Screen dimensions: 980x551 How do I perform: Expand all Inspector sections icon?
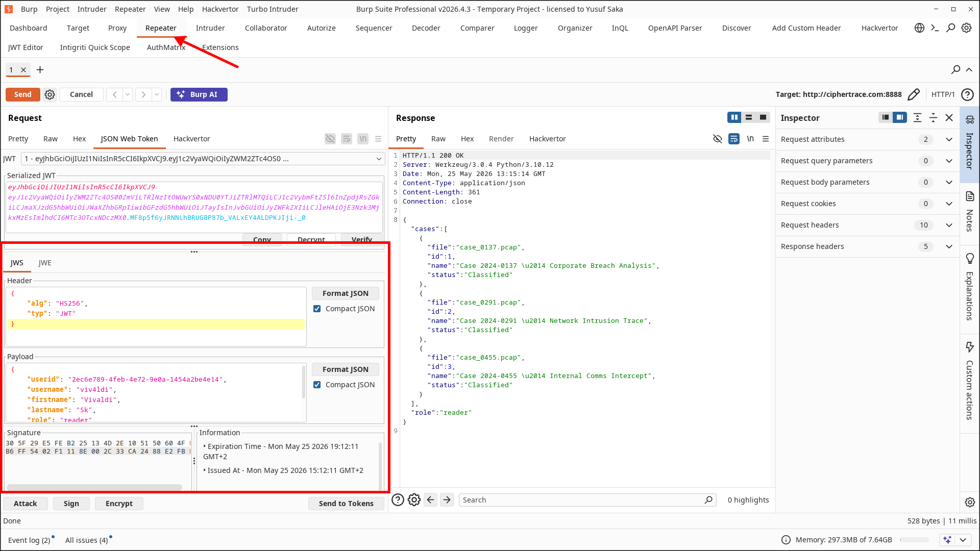[x=917, y=118]
